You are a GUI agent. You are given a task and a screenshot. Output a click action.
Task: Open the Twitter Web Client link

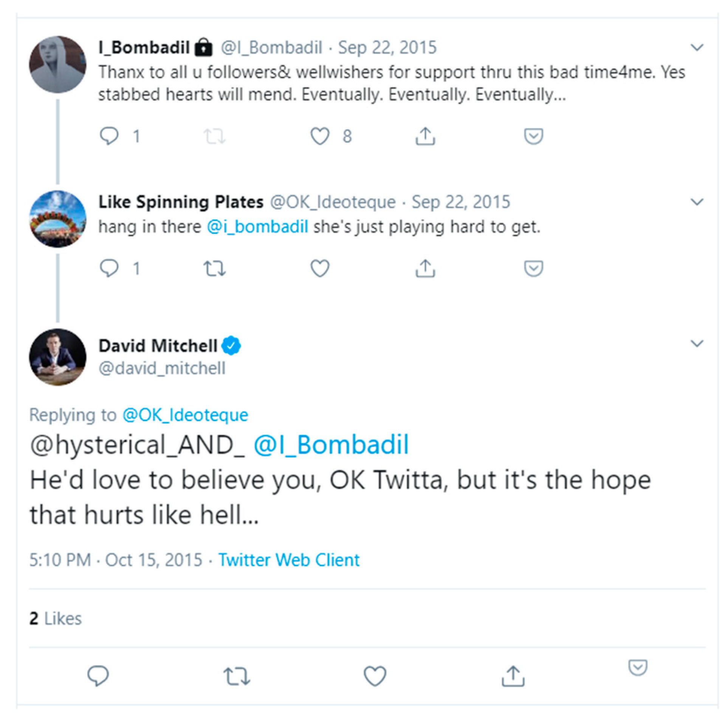289,560
